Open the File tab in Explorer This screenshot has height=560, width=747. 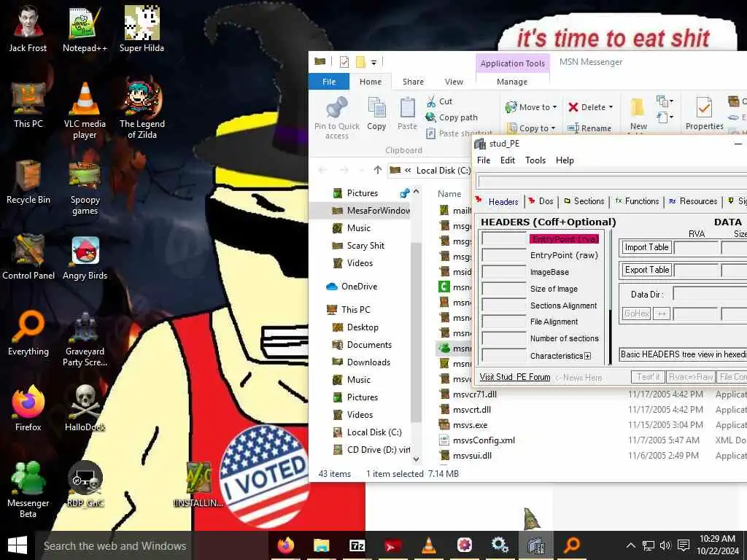(x=329, y=82)
